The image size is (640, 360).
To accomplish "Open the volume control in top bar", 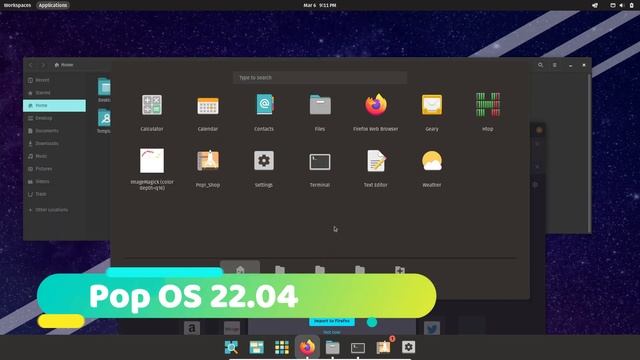I will pos(621,5).
